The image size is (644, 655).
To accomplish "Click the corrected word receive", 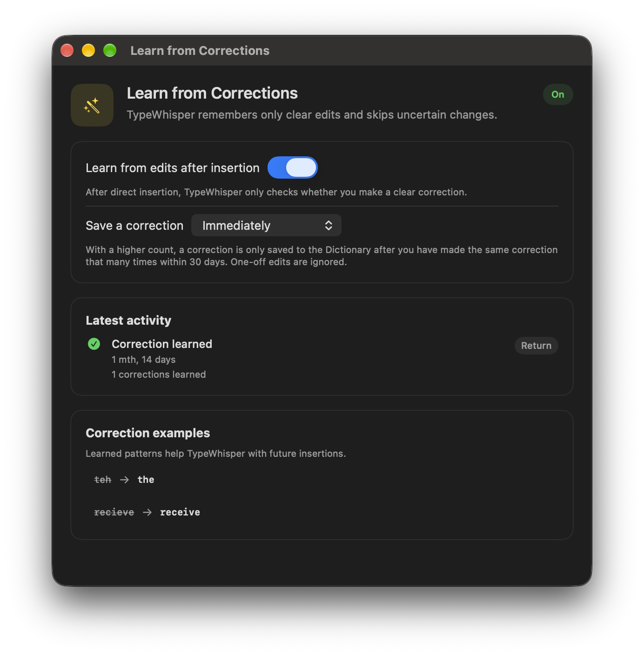I will [180, 512].
